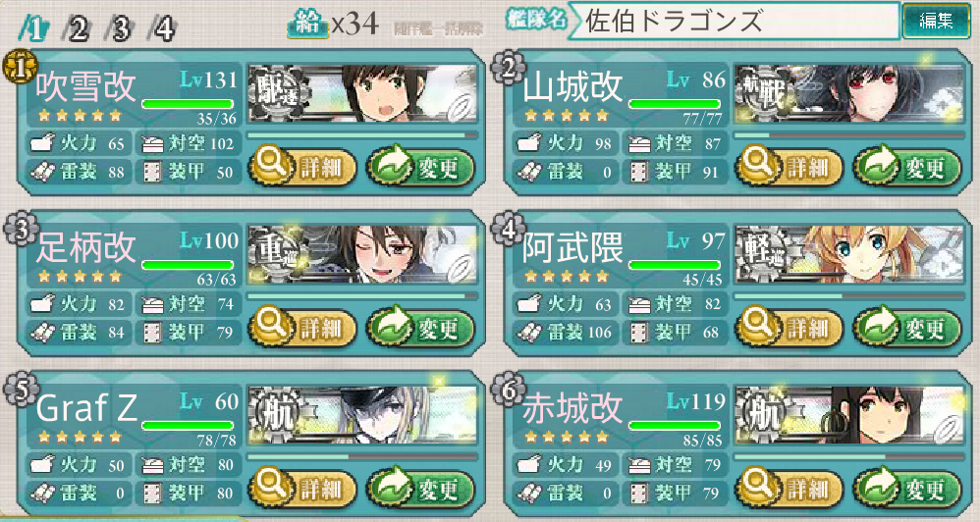The image size is (980, 522).
Task: Click green arrow icon to change 阿武隈
Action: pos(876,327)
